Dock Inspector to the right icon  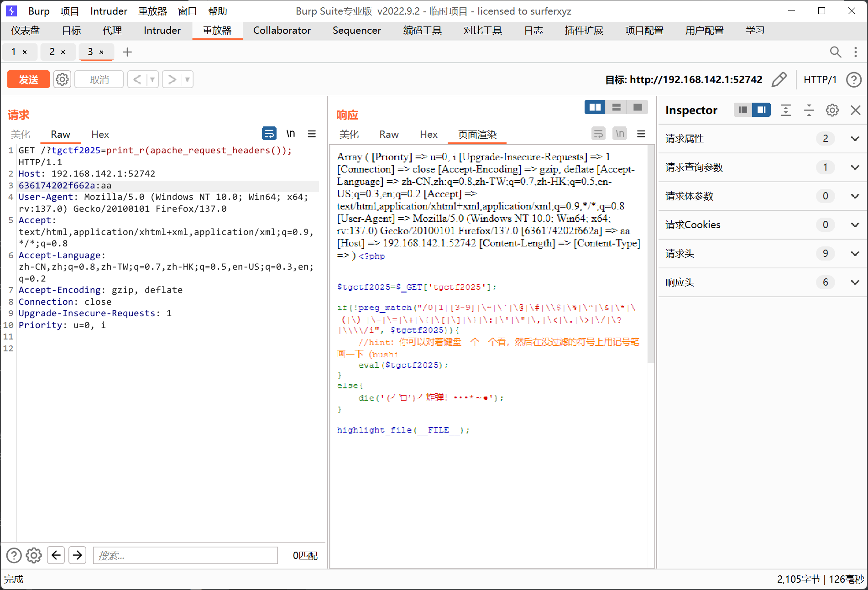pos(761,110)
